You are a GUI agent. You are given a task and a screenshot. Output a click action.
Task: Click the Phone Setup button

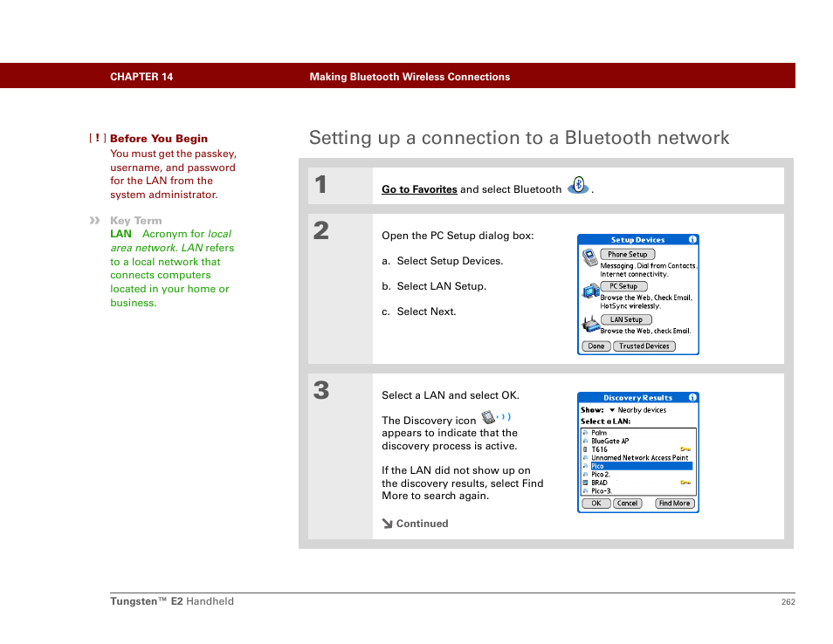(628, 254)
